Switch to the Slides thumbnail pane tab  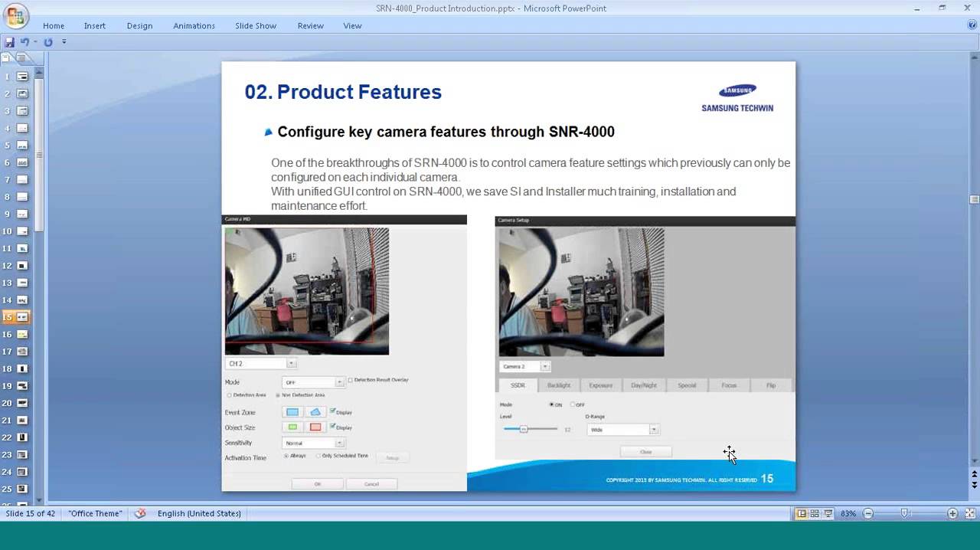point(6,58)
